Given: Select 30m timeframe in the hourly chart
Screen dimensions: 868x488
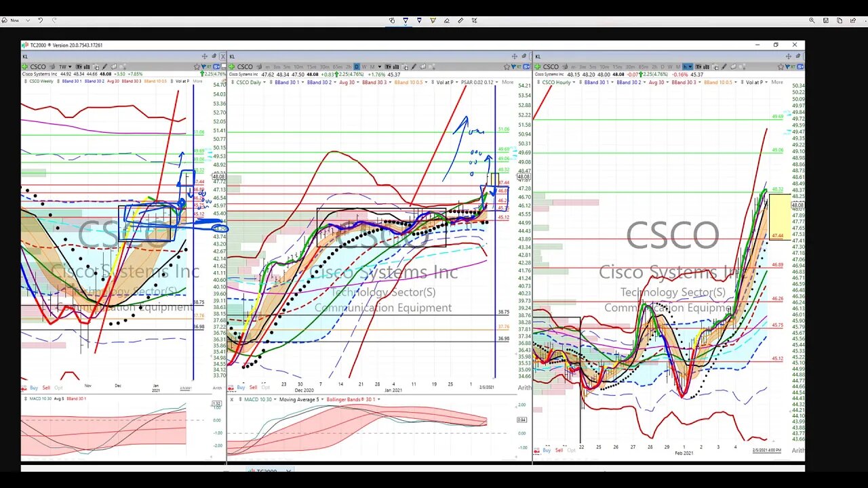Looking at the screenshot, I should 630,66.
